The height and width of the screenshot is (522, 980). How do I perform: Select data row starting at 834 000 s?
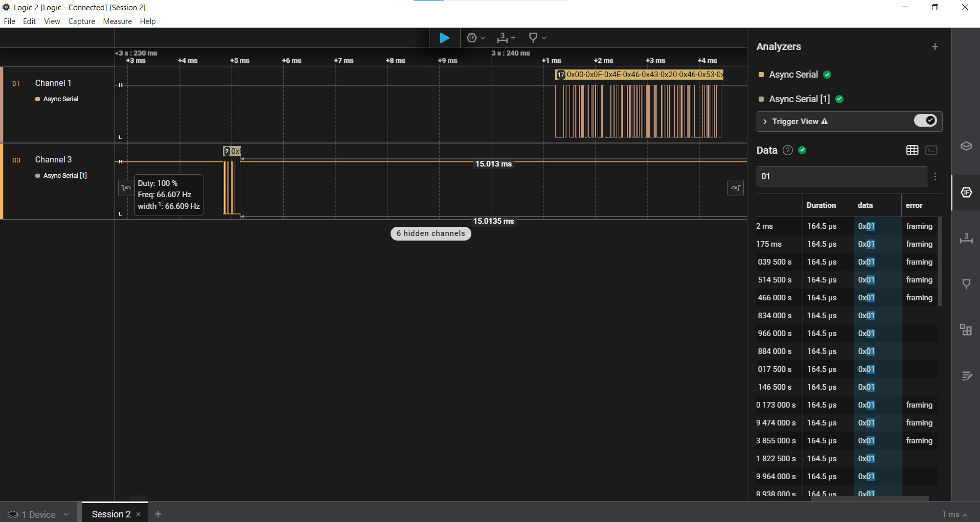pyautogui.click(x=847, y=316)
